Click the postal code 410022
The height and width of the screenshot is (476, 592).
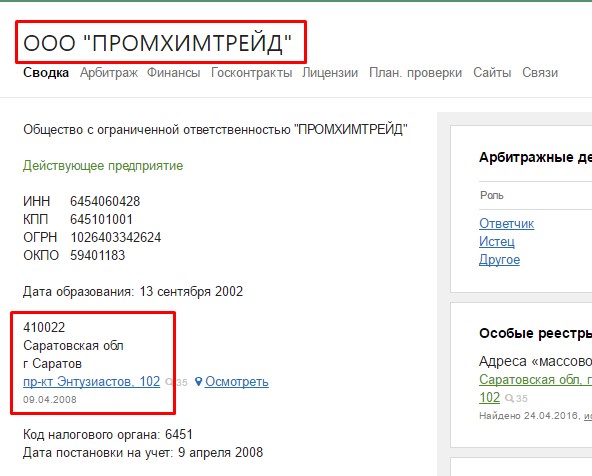(x=44, y=327)
